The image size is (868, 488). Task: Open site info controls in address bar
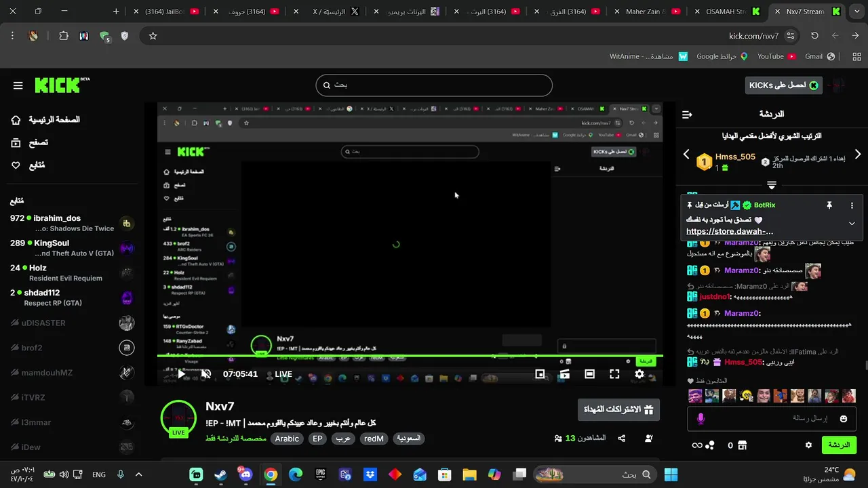coord(791,36)
